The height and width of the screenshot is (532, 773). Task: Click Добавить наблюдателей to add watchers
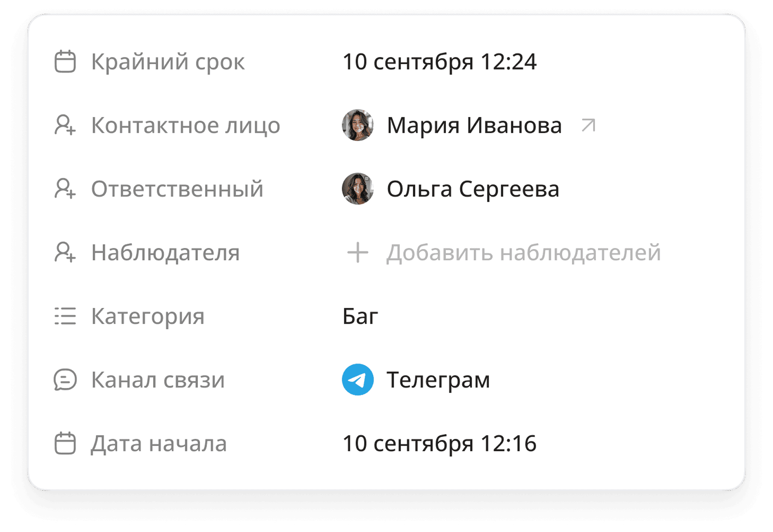[524, 252]
